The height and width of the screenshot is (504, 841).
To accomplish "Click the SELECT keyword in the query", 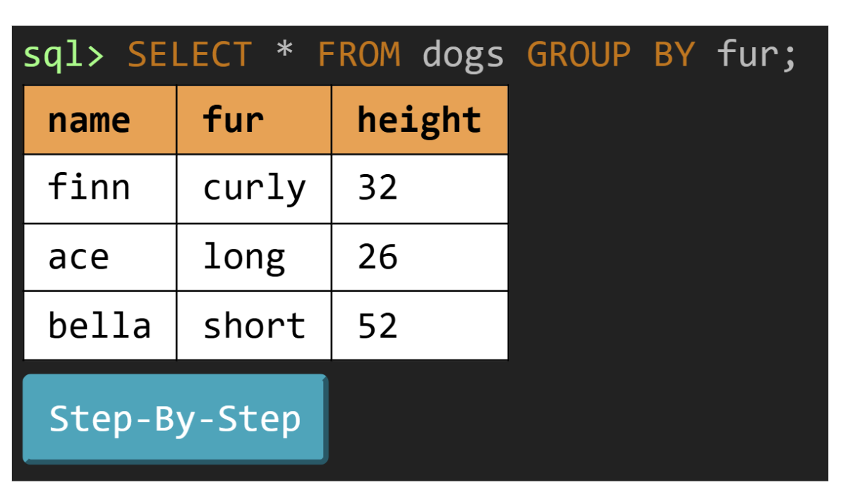I will 189,55.
